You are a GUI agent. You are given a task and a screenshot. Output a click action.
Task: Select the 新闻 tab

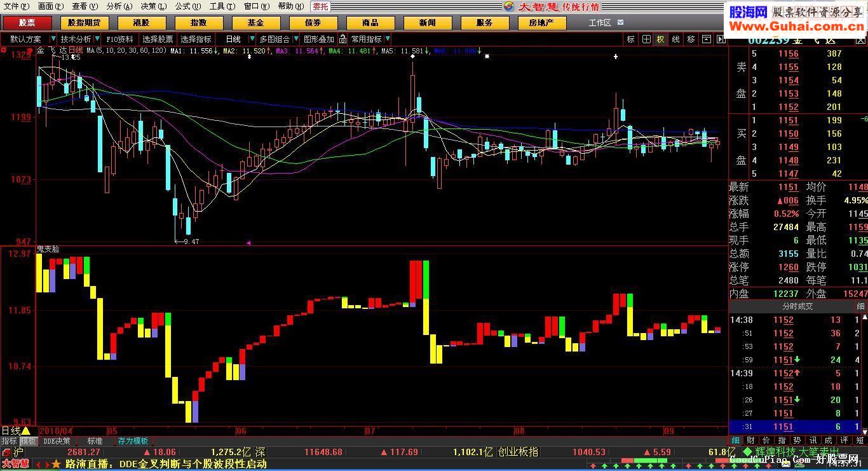[428, 22]
